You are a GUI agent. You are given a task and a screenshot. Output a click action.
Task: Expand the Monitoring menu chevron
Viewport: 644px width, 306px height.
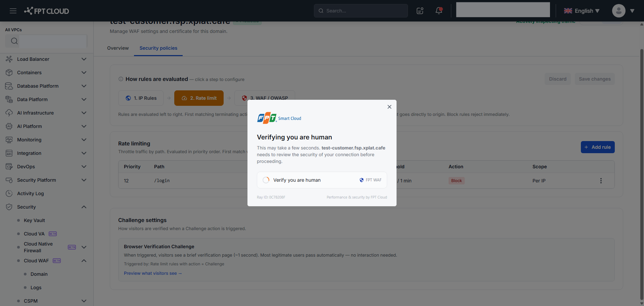pos(84,140)
